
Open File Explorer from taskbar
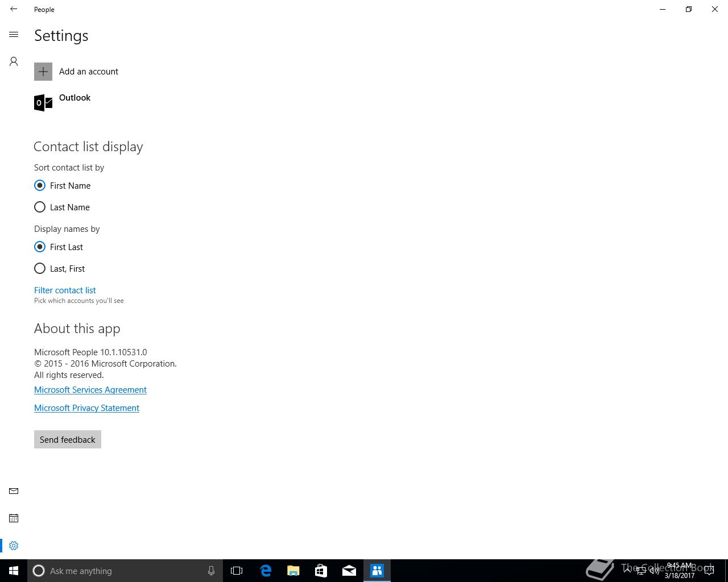pos(293,571)
